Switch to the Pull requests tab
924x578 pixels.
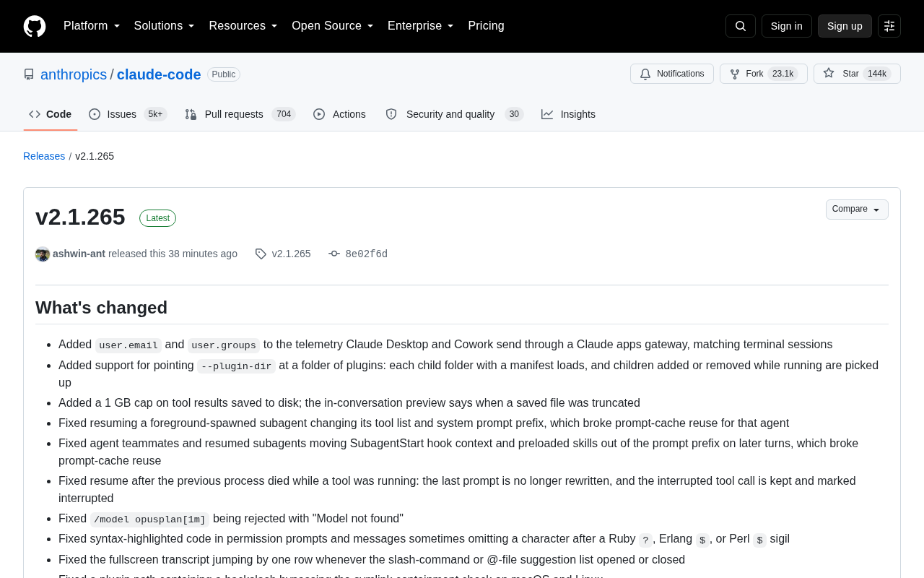point(240,114)
